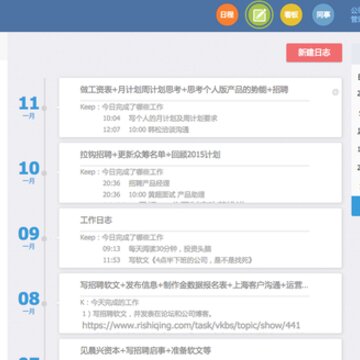Open the 拉钩招聘+更新众筹名单 log entry title
360x360 pixels.
[150, 155]
